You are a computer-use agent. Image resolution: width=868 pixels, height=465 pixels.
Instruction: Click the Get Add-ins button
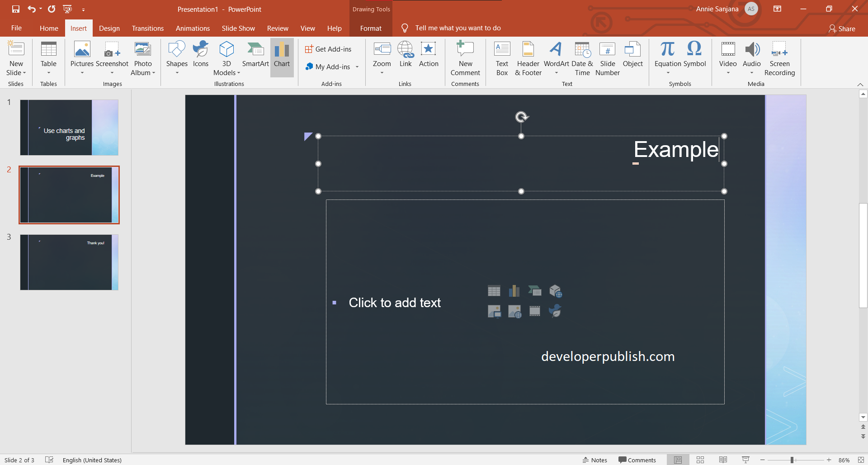[329, 49]
